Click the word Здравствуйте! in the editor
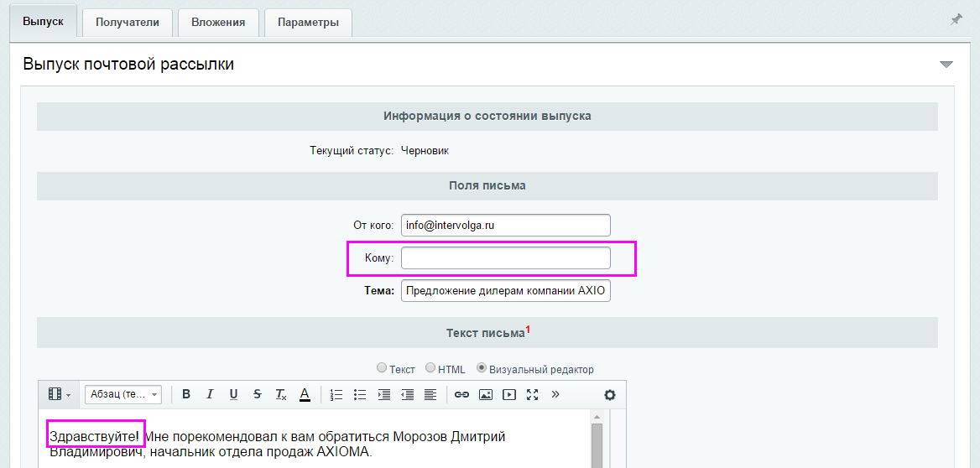Viewport: 980px width, 468px height. coord(95,436)
